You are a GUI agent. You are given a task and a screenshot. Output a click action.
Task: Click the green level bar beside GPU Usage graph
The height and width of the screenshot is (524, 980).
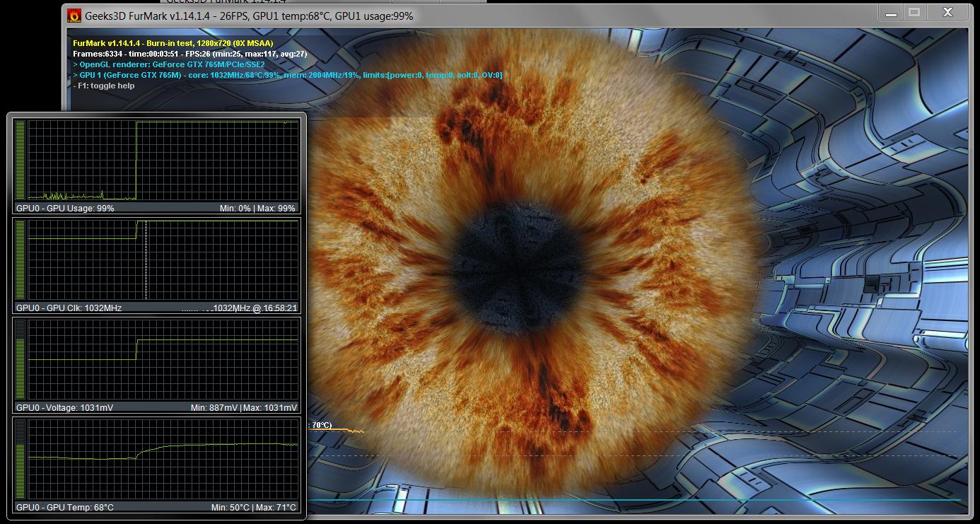pos(21,161)
